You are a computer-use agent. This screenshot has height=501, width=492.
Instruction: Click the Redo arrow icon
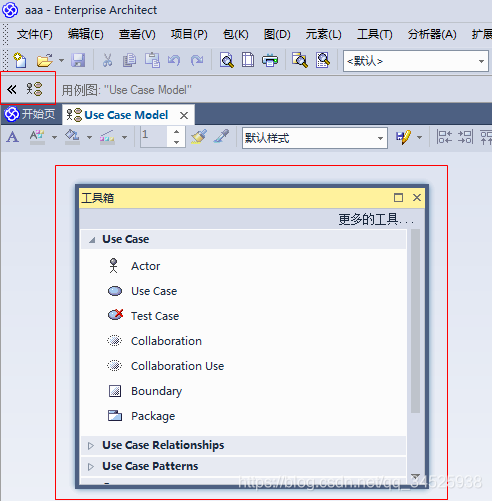tap(197, 61)
